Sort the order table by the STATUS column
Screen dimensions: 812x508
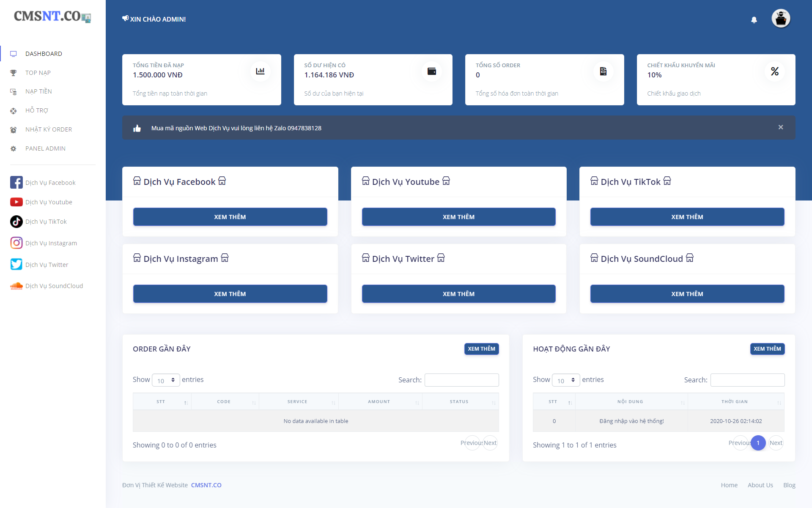coord(460,402)
